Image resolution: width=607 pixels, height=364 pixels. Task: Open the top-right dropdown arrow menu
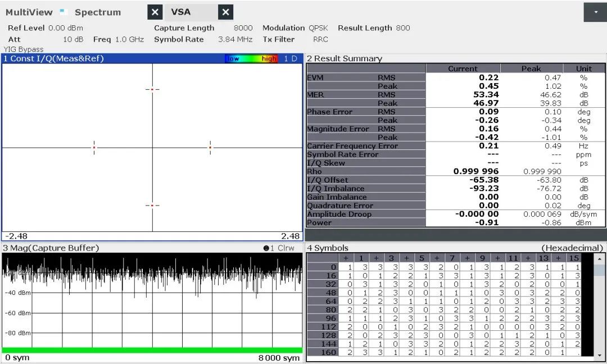595,12
